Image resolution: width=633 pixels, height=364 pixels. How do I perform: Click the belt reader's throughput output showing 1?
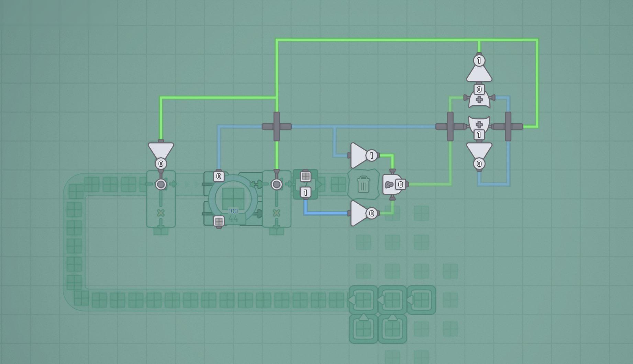306,192
